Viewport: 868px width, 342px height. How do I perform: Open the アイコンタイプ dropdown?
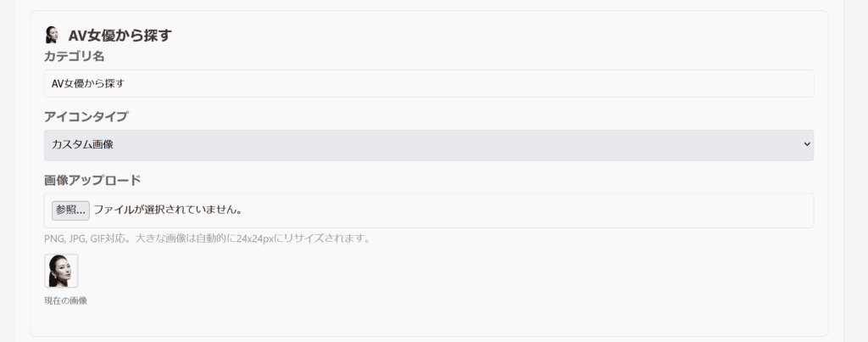428,145
